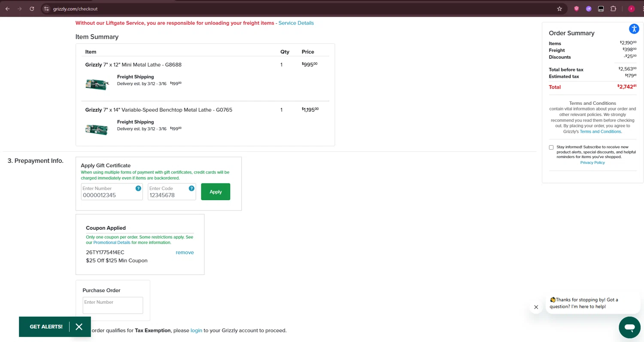Click the browser forward arrow
Screen dimensions: 644x342
point(19,9)
